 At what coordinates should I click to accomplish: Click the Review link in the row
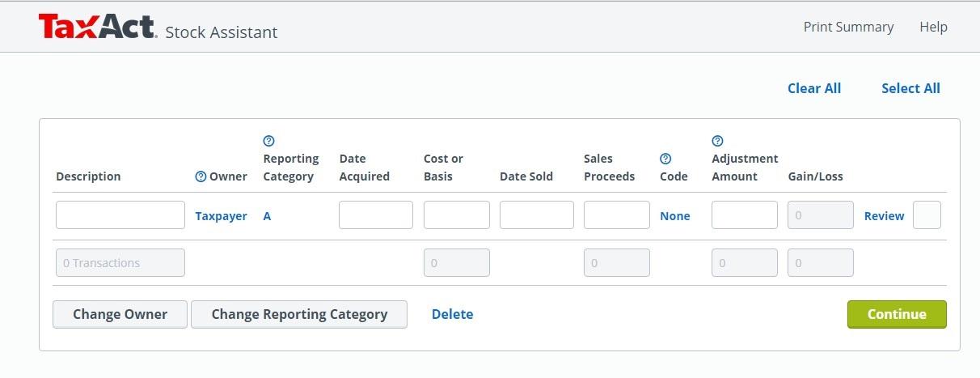(x=884, y=216)
